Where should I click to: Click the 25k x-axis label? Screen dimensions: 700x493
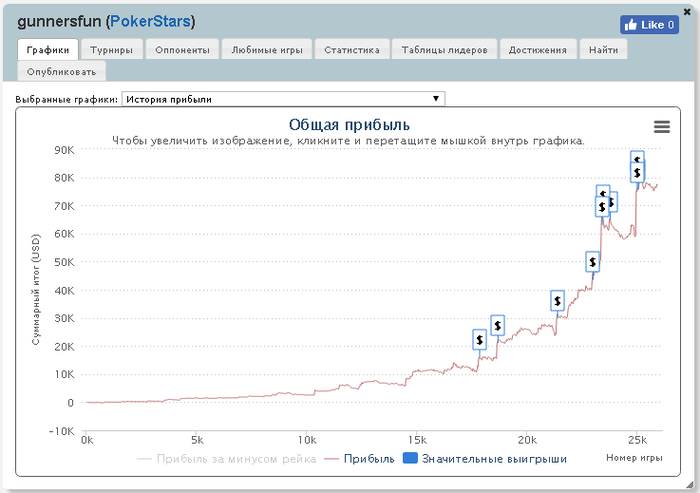pyautogui.click(x=638, y=440)
